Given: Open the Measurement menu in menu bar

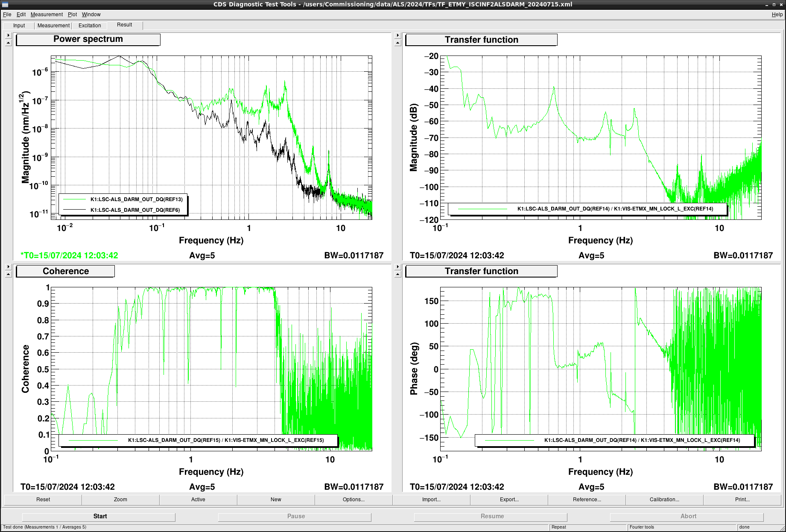Looking at the screenshot, I should click(x=47, y=15).
